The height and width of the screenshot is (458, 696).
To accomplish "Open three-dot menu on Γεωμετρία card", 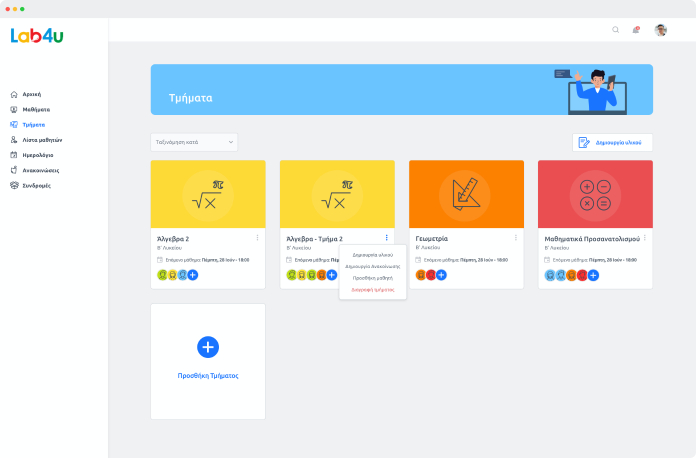I will [516, 238].
